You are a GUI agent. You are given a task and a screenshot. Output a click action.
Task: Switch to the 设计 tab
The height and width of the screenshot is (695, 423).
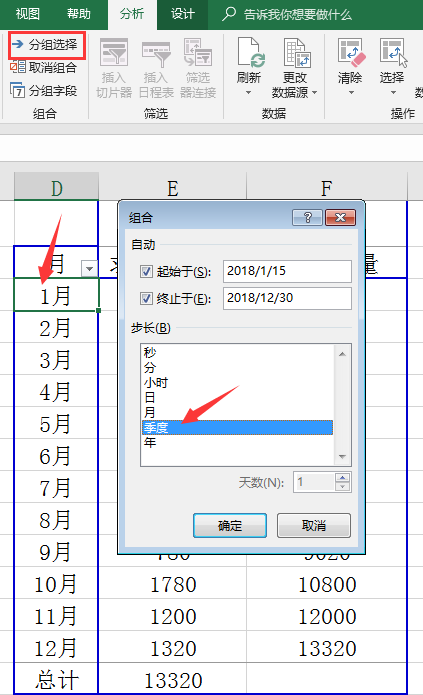coord(183,14)
